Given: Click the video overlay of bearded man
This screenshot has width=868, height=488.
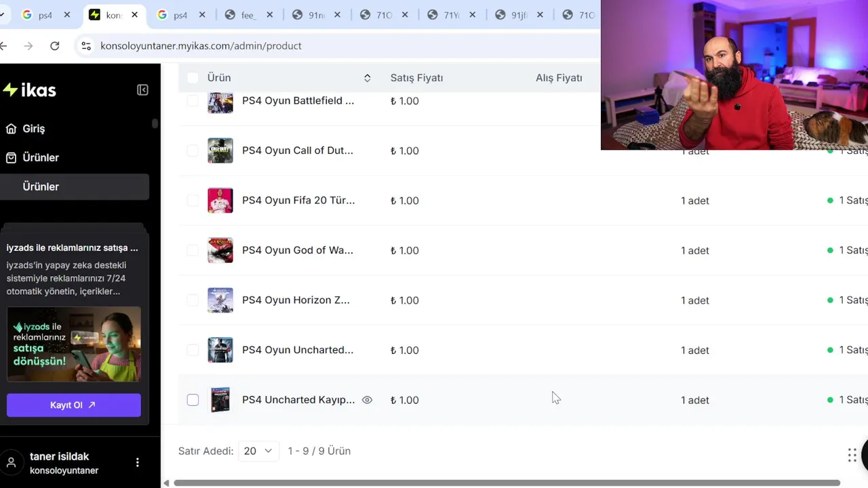Looking at the screenshot, I should point(734,75).
